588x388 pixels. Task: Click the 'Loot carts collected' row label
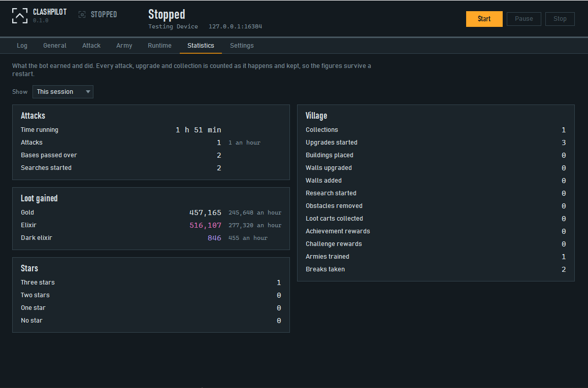pos(334,219)
